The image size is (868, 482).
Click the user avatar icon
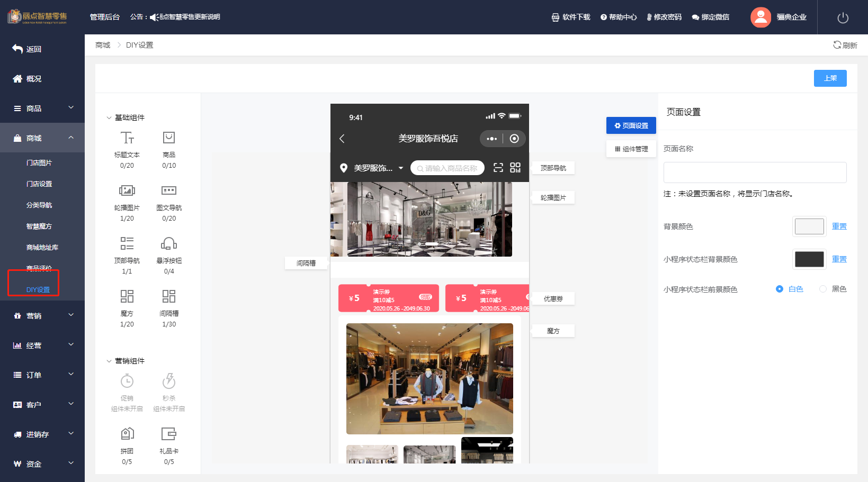coord(760,17)
